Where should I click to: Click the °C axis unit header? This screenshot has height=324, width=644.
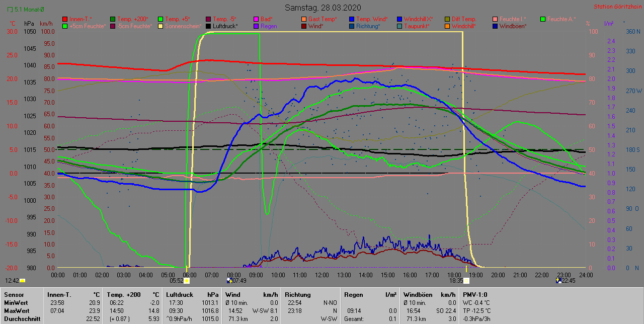point(14,24)
